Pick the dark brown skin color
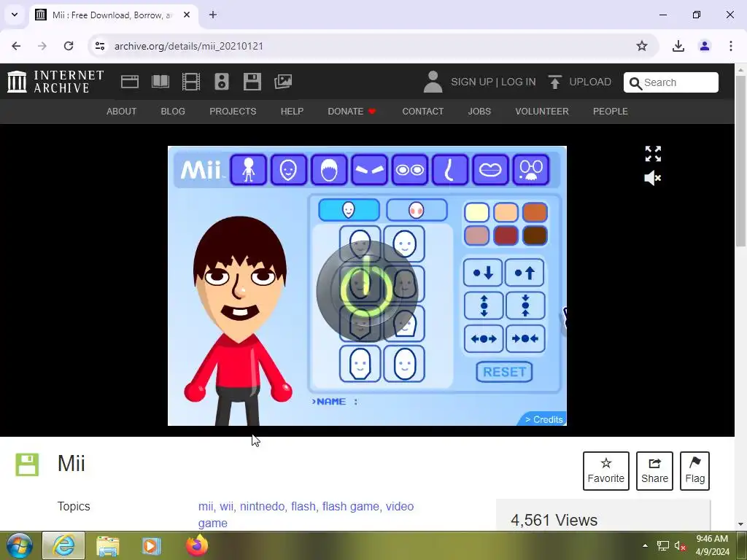747x560 pixels. pyautogui.click(x=535, y=236)
